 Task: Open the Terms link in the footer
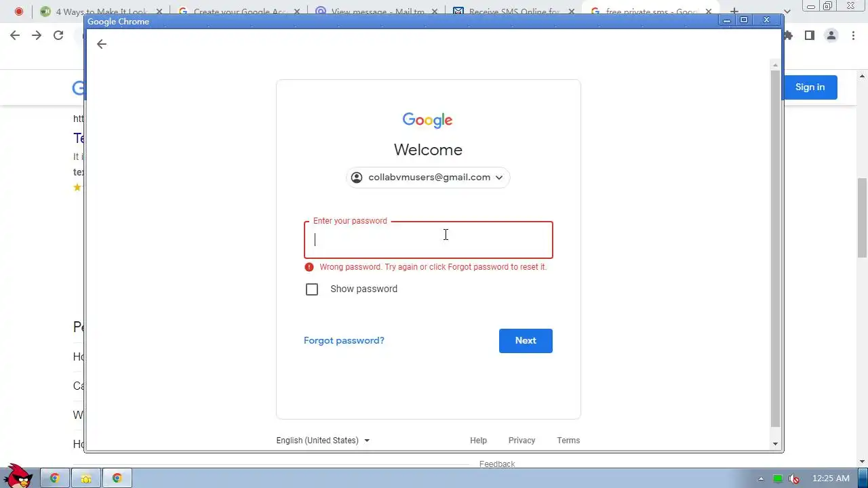tap(568, 441)
